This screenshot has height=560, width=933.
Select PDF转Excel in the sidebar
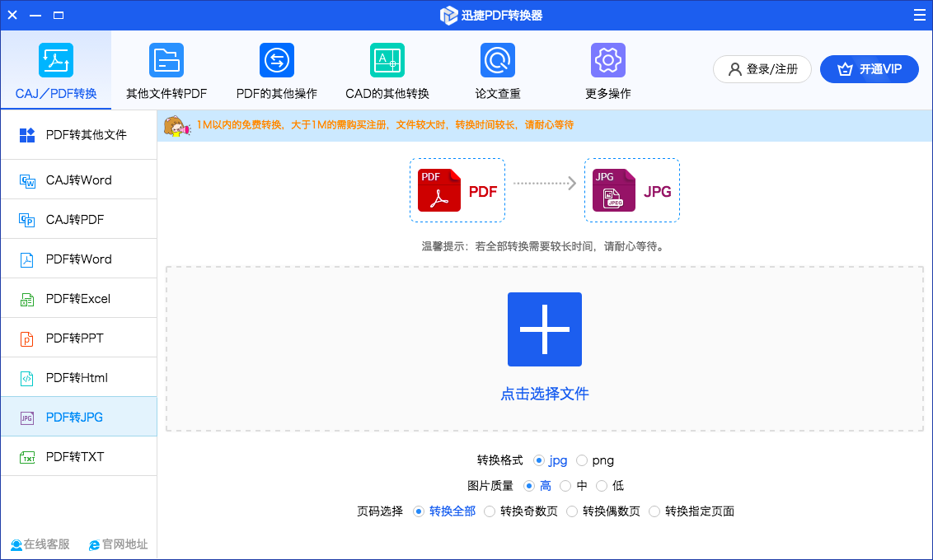pyautogui.click(x=78, y=298)
